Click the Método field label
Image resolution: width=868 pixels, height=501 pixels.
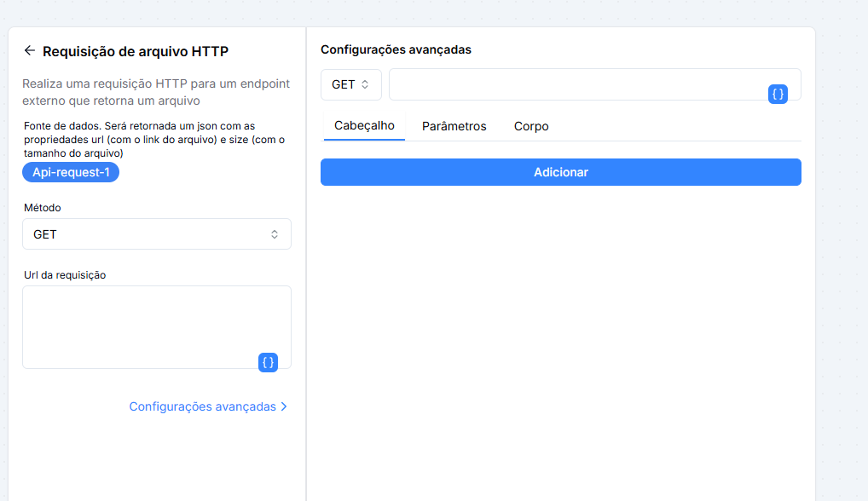click(x=43, y=208)
